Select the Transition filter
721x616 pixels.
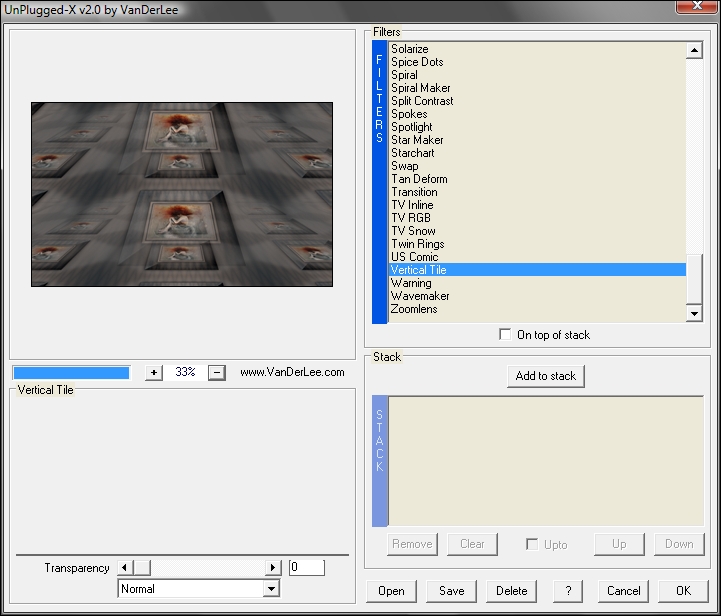(537, 192)
